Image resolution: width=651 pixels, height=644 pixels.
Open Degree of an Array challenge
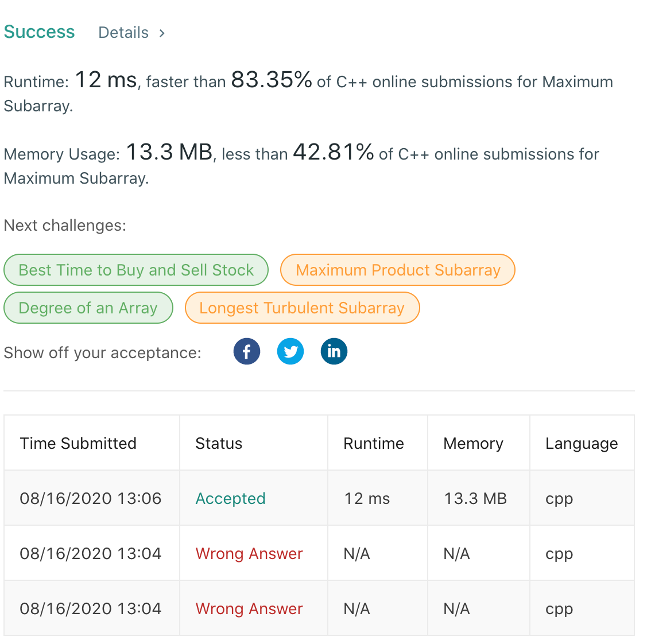click(x=88, y=308)
